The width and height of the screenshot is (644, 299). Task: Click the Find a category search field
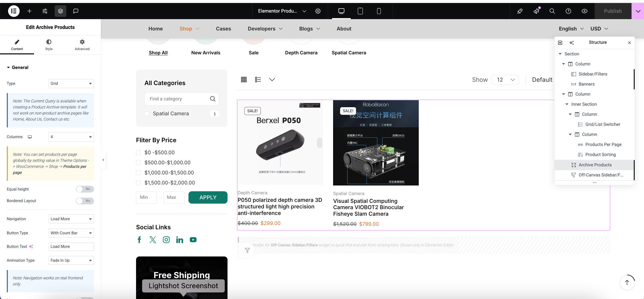click(x=182, y=99)
